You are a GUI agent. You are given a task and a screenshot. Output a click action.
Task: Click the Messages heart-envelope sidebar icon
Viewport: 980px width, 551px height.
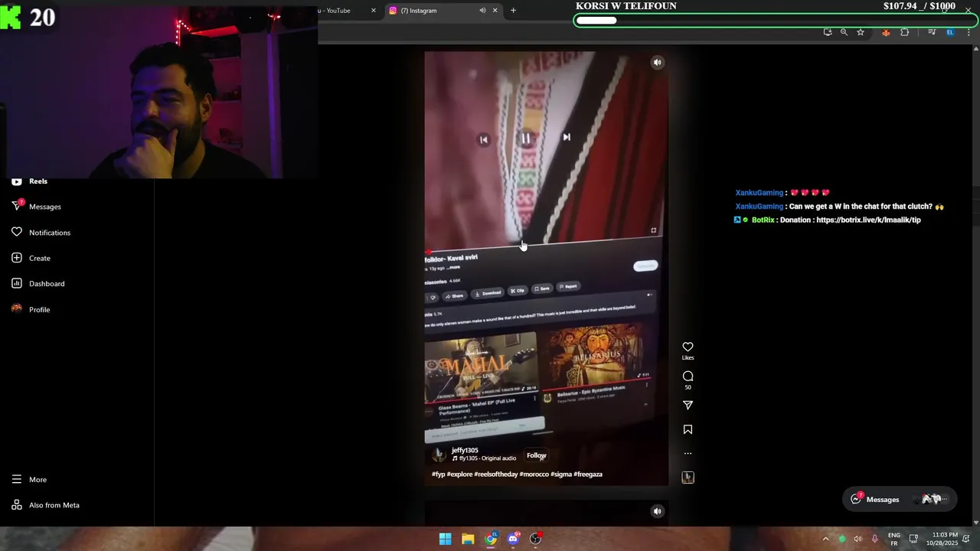click(17, 206)
